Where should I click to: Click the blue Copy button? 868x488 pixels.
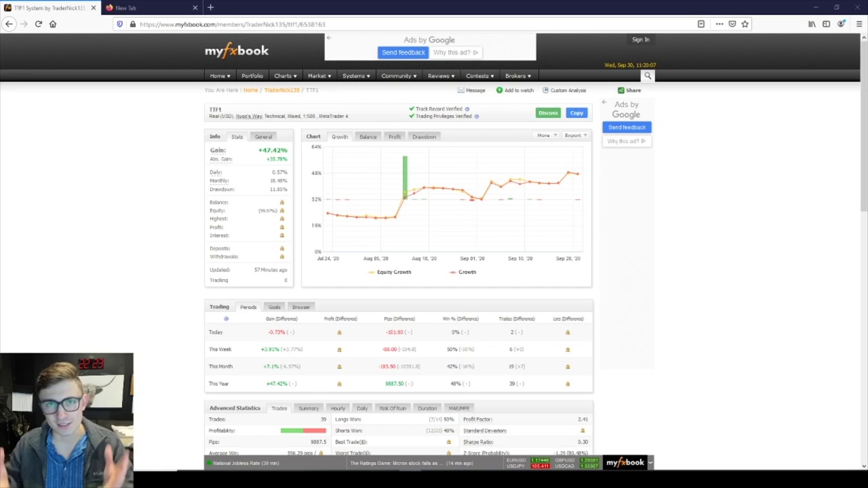pos(576,113)
